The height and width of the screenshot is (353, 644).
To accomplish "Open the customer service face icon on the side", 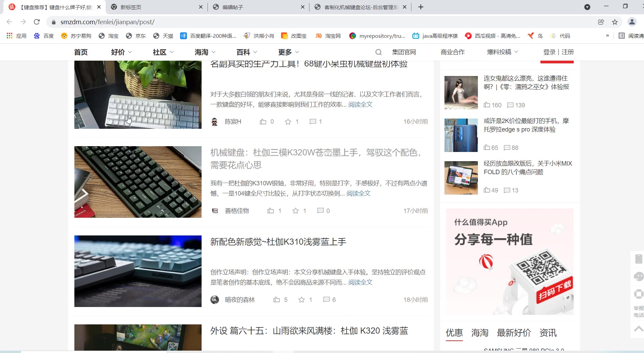I will 638,276.
